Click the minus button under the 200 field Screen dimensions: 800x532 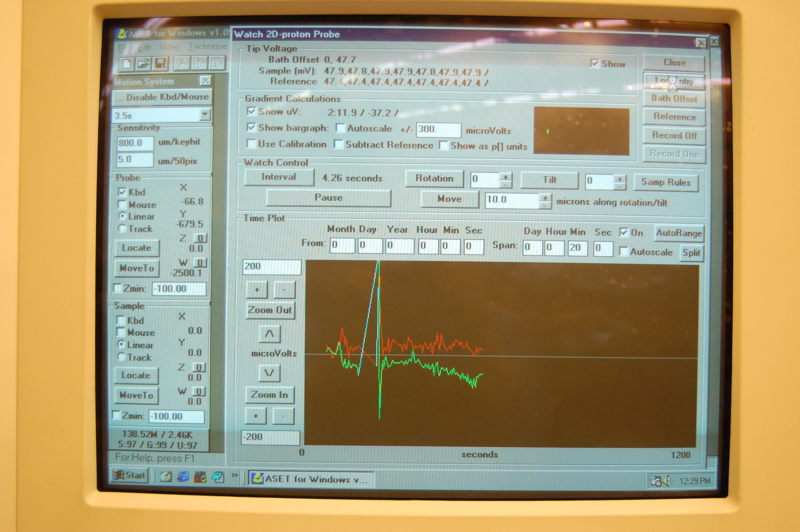point(284,290)
